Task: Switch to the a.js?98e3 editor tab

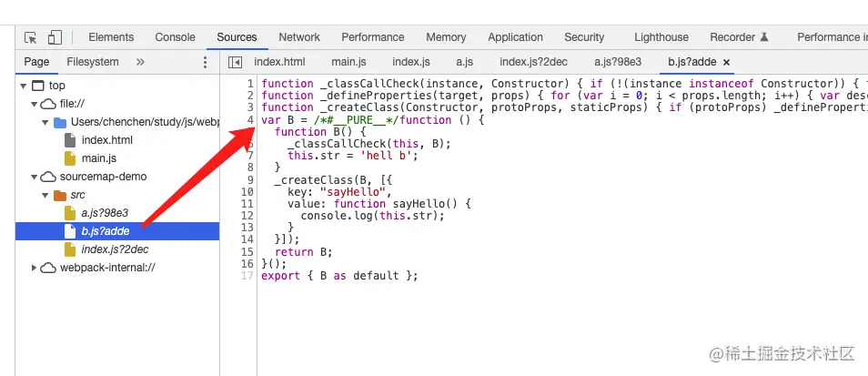Action: 618,62
